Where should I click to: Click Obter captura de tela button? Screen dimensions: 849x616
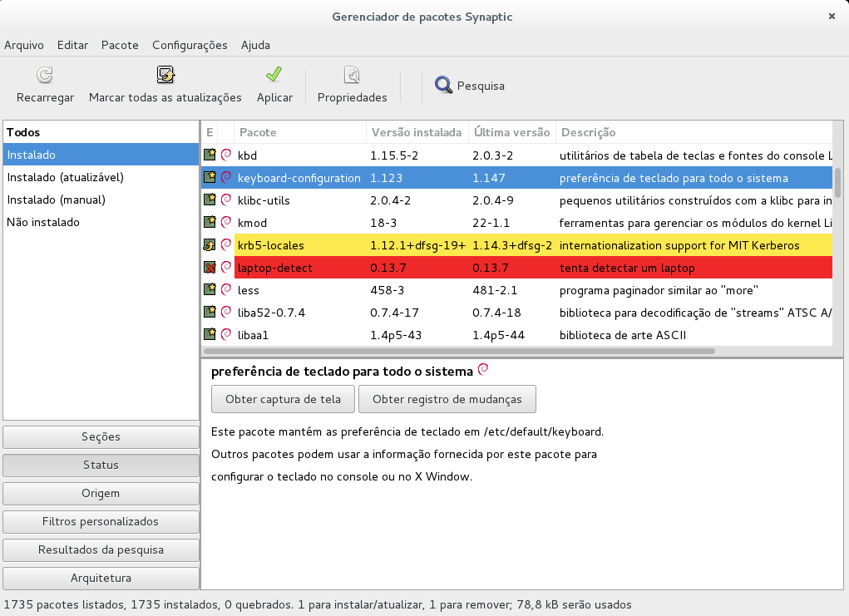[x=283, y=399]
